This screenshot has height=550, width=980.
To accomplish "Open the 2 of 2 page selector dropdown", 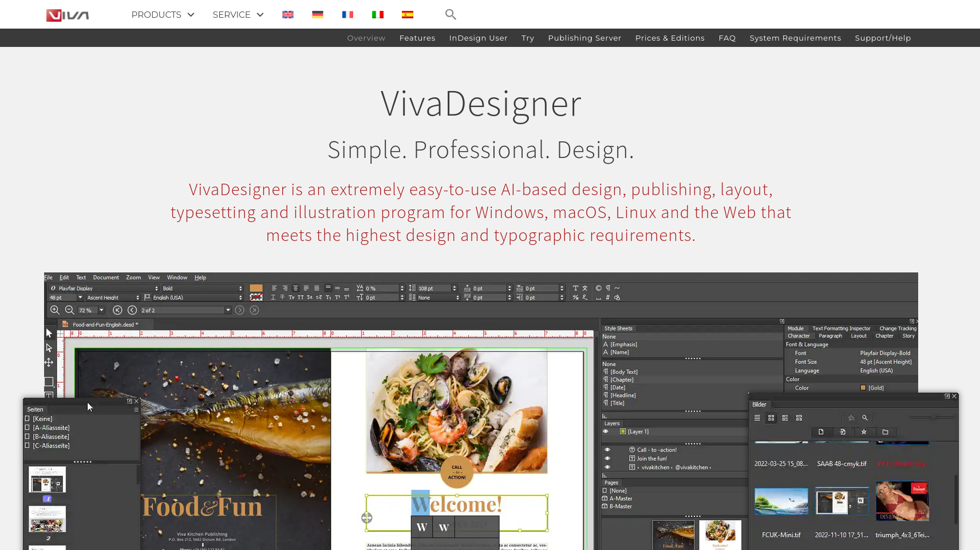I will click(186, 310).
